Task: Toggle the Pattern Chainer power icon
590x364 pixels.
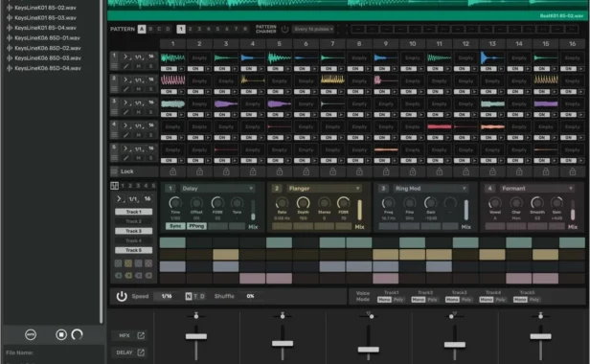Action: (x=284, y=29)
